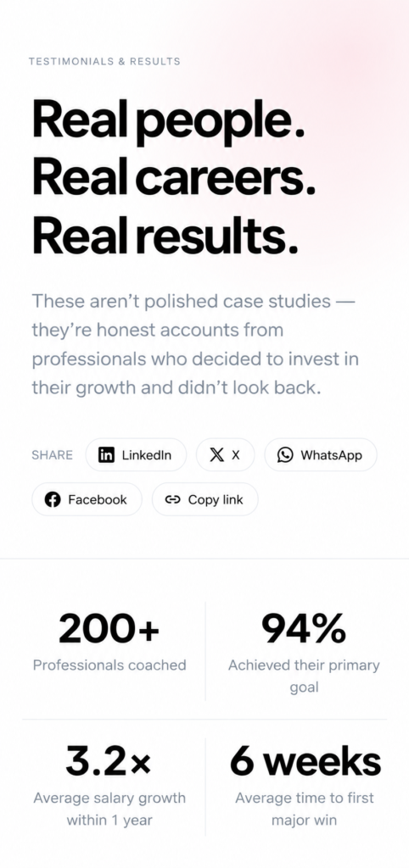Click the X text label in share pill
Screen dimensions: 409x868
click(236, 455)
